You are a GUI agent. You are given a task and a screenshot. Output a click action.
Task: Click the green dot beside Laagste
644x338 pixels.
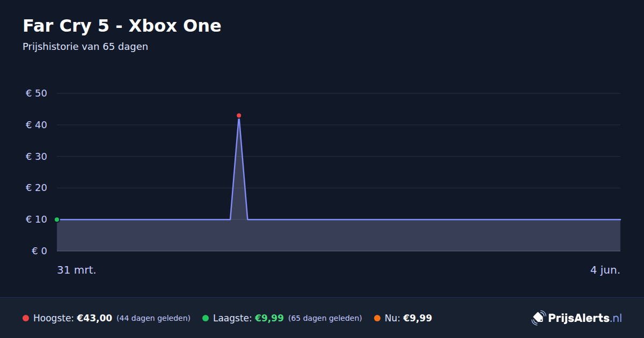206,318
